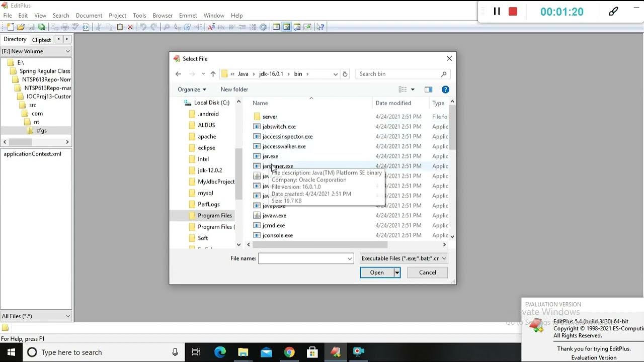Click the pen annotation tool in recorder
The image size is (644, 362).
tap(613, 12)
